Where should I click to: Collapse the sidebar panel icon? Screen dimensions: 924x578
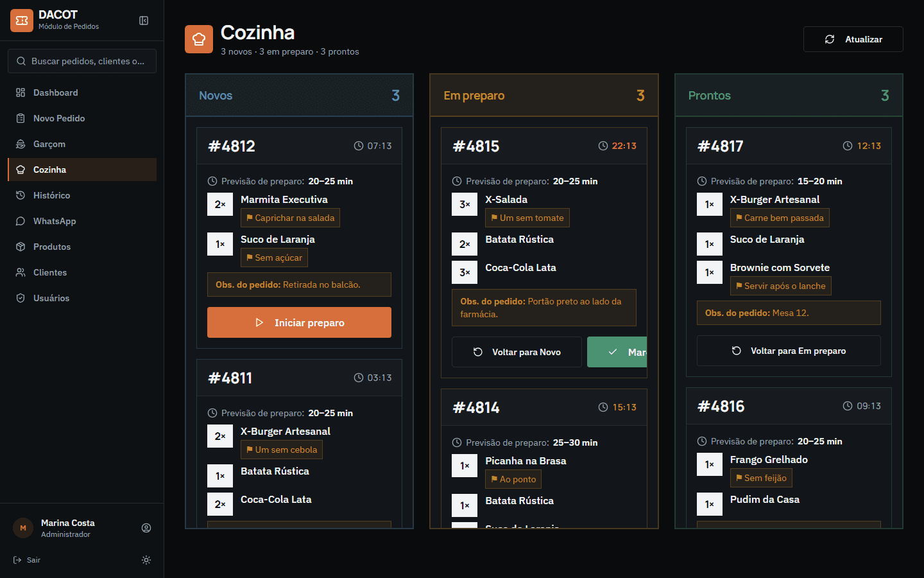coord(144,21)
